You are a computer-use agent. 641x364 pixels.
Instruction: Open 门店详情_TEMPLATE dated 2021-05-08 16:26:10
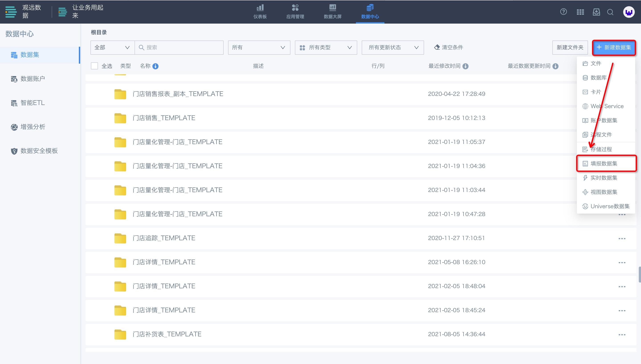pyautogui.click(x=164, y=262)
